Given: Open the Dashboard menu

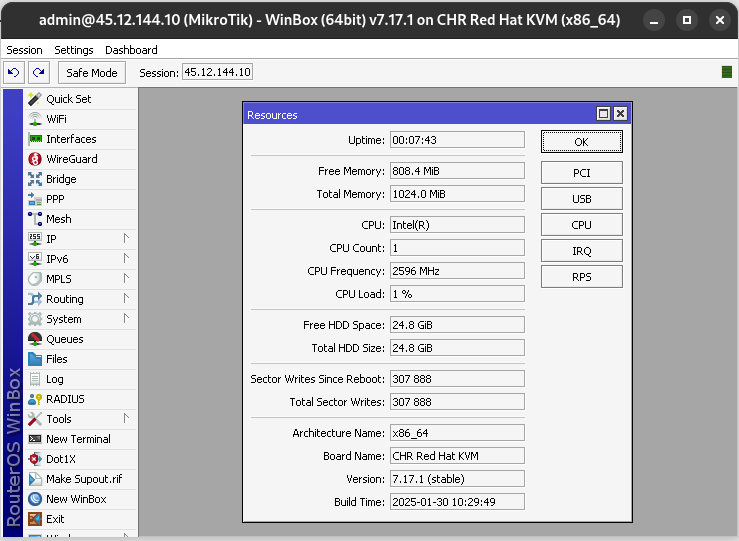Looking at the screenshot, I should pos(131,49).
